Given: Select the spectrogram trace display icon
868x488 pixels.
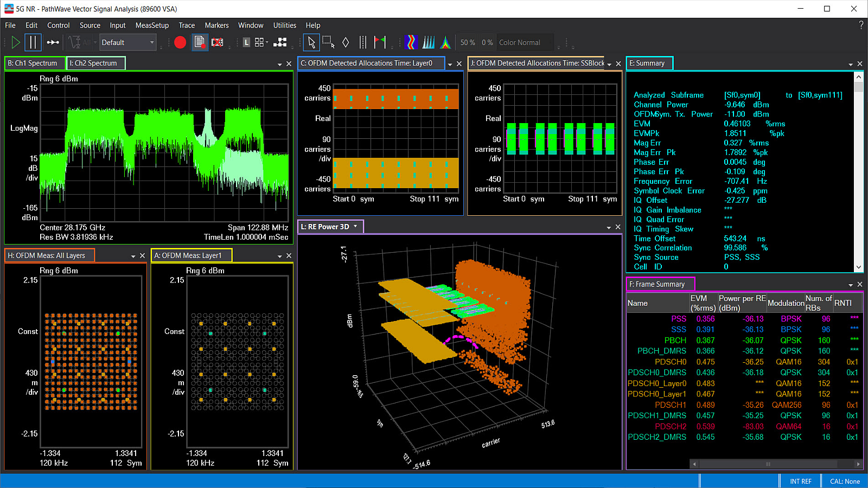Looking at the screenshot, I should (411, 42).
